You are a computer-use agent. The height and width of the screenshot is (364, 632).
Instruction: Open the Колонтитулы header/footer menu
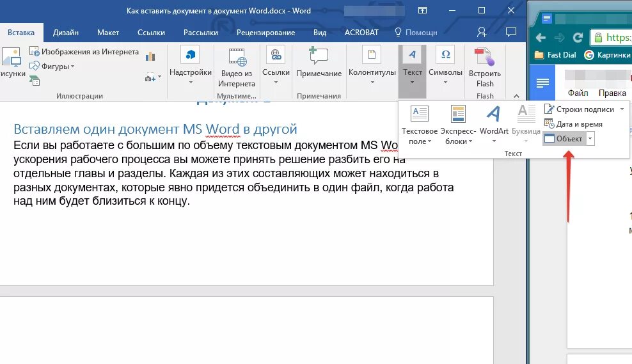(372, 65)
